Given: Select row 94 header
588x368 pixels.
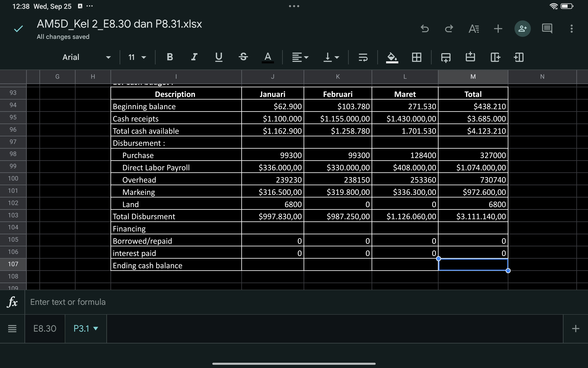Looking at the screenshot, I should coord(13,105).
